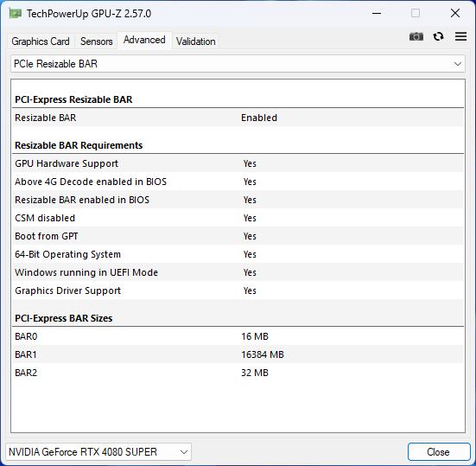The height and width of the screenshot is (466, 476).
Task: Open the Sensors tab
Action: [96, 41]
